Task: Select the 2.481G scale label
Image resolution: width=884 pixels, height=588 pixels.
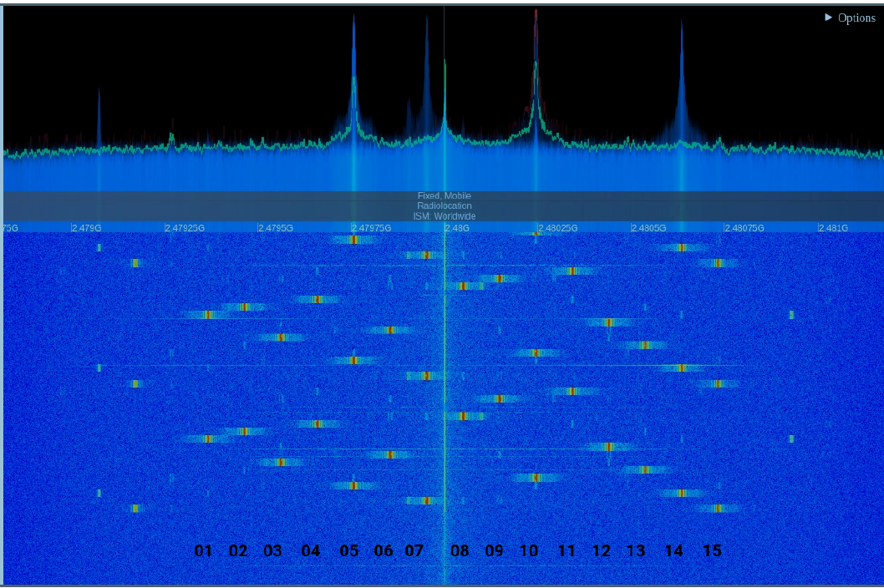Action: [833, 226]
